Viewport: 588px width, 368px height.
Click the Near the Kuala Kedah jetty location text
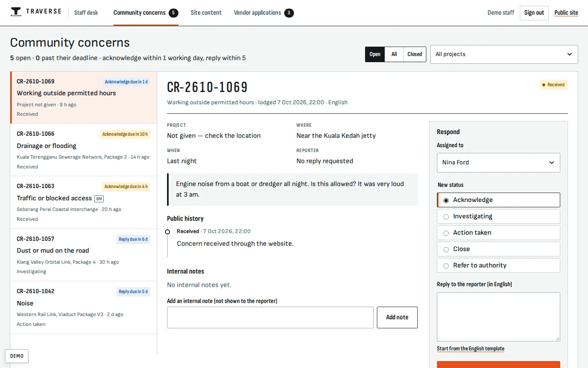coord(336,136)
